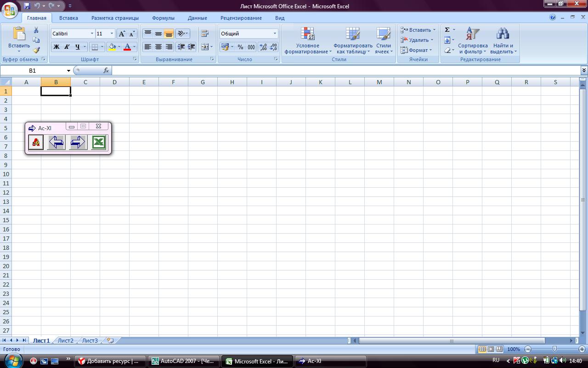Click the Format Painter brush icon
Screen dimensions: 588x368
[x=36, y=50]
